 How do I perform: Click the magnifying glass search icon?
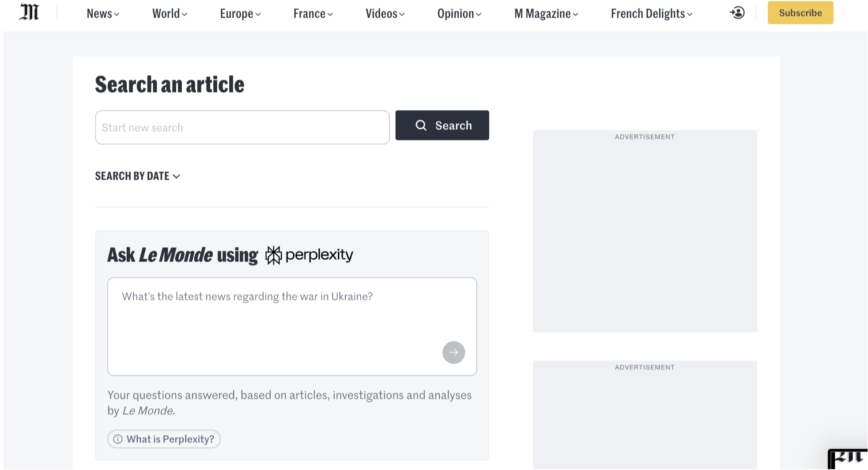click(x=421, y=125)
